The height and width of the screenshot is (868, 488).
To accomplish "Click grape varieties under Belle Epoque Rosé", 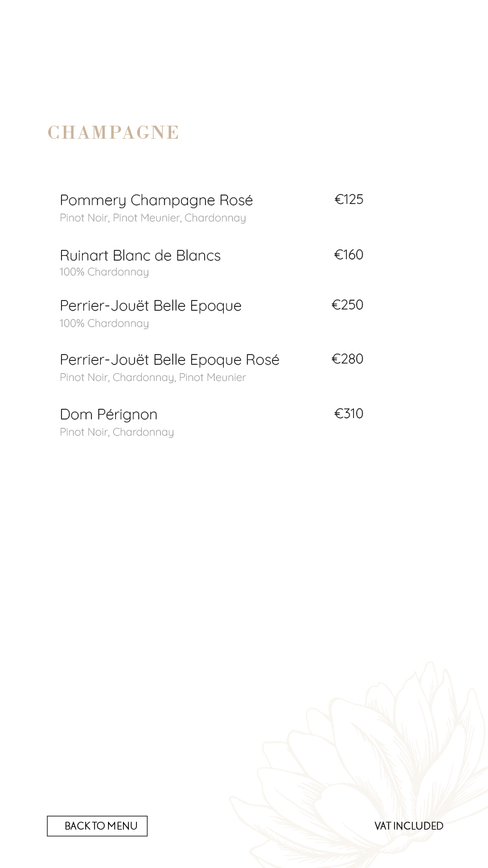I will (153, 378).
